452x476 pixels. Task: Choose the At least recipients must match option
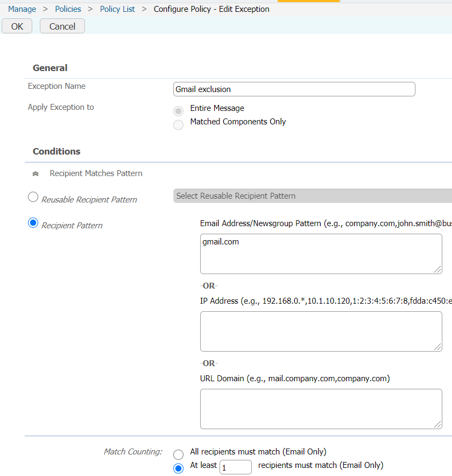[178, 468]
